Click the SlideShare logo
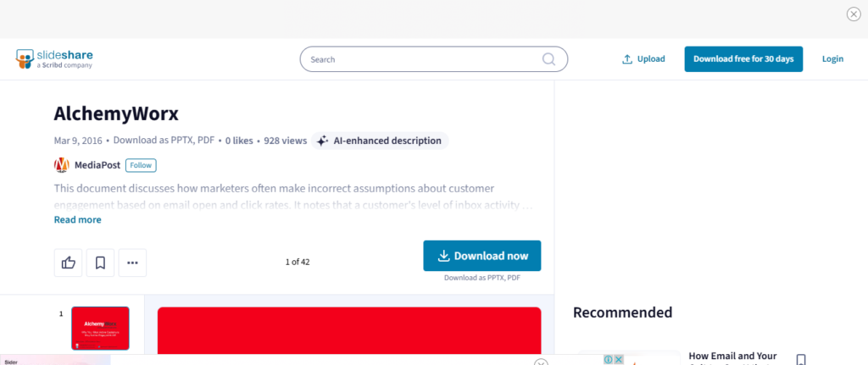Screen dimensions: 868x365 point(54,59)
